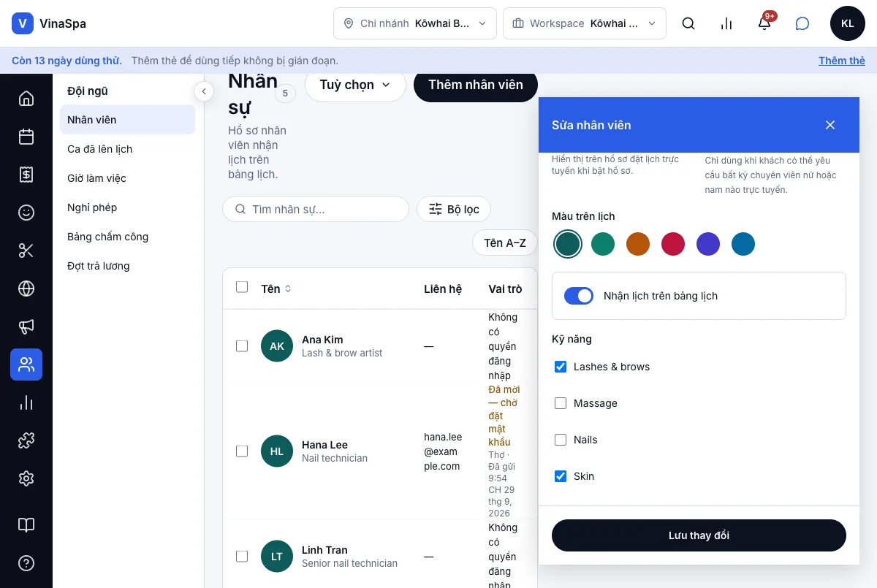Open Bảng chấm công menu item
The height and width of the screenshot is (588, 877).
(127, 237)
